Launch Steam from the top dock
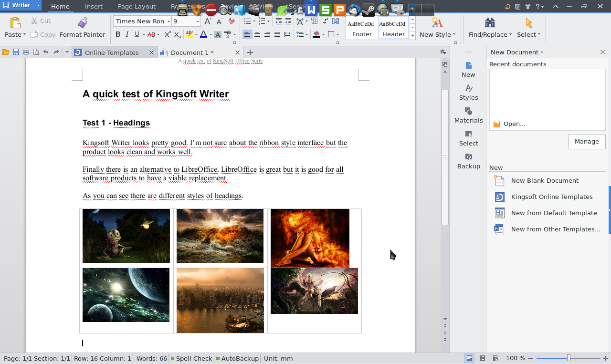Viewport: 611px width, 364px height. [x=368, y=10]
